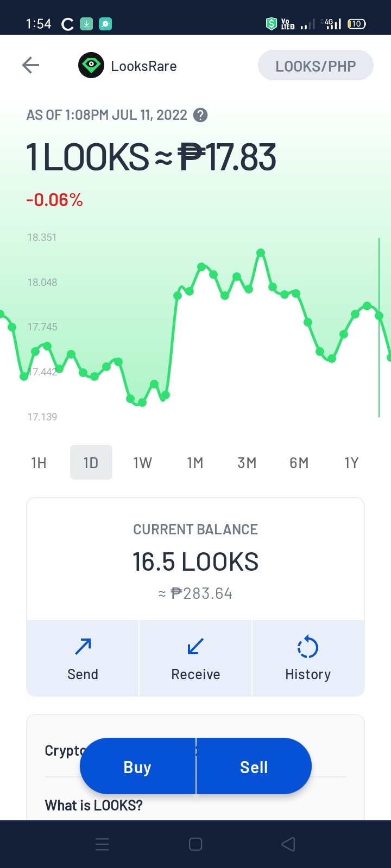This screenshot has height=868, width=391.
Task: Switch chart to 1M range
Action: [x=195, y=463]
